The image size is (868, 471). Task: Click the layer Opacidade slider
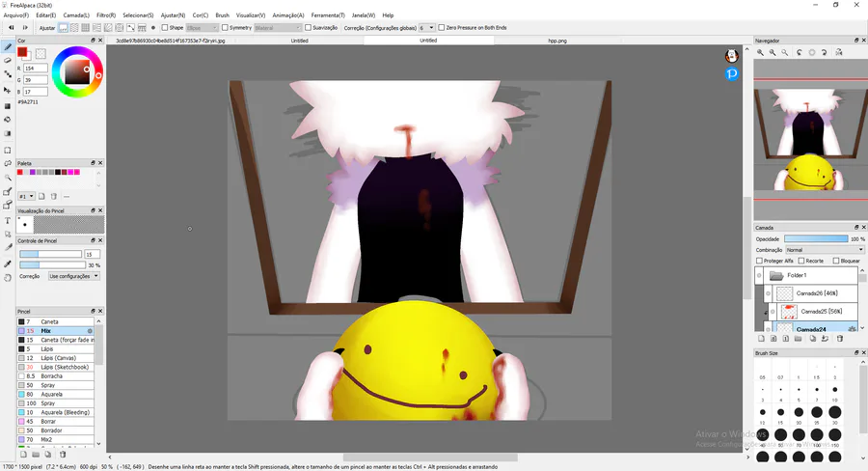click(816, 238)
